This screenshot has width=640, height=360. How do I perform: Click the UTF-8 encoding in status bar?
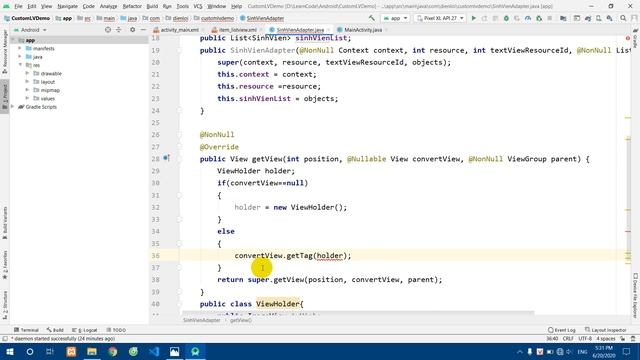click(x=584, y=339)
